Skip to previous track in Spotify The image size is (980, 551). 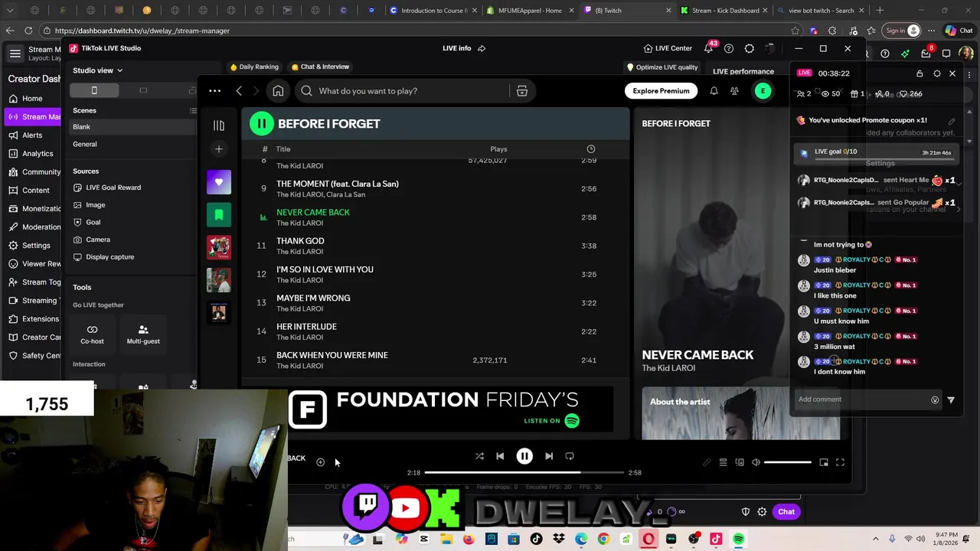(500, 456)
